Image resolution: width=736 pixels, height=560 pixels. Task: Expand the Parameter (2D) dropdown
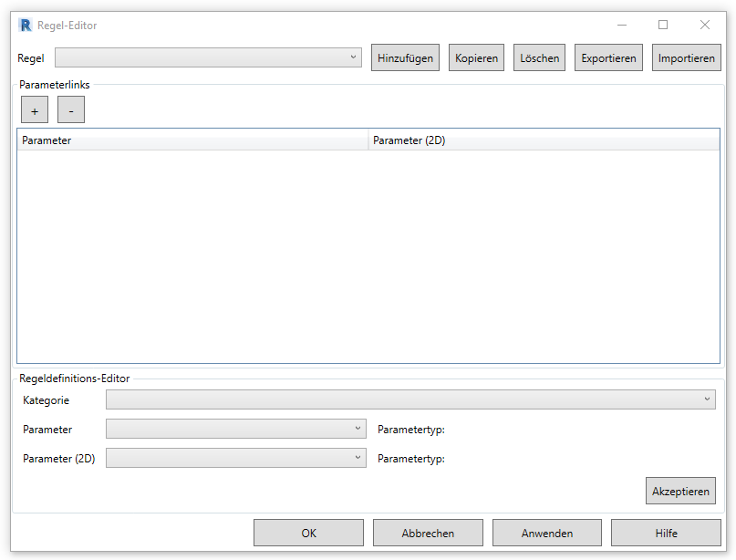click(235, 459)
